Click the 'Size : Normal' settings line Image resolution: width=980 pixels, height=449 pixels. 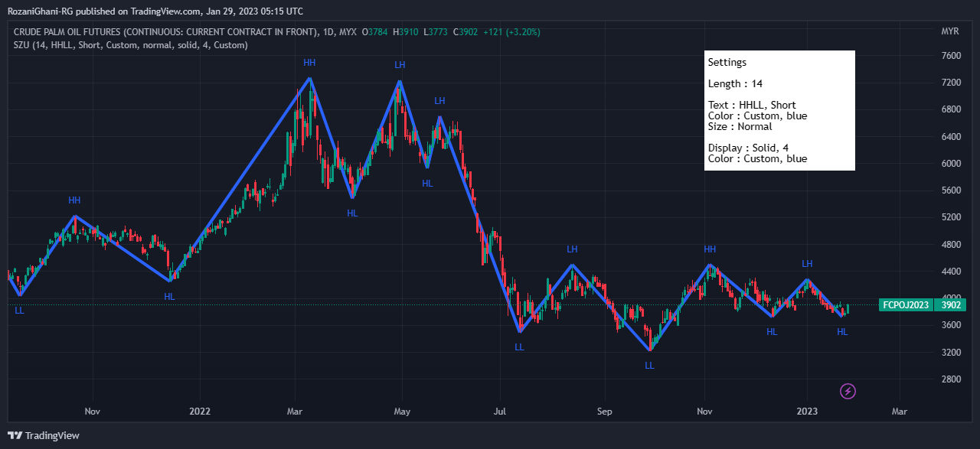tap(740, 126)
